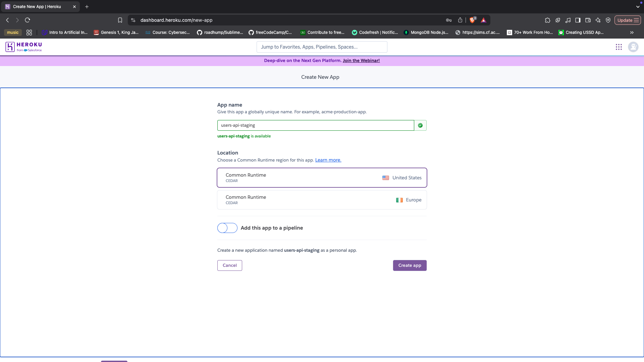
Task: Open the Brave Wallet
Action: tap(588, 20)
